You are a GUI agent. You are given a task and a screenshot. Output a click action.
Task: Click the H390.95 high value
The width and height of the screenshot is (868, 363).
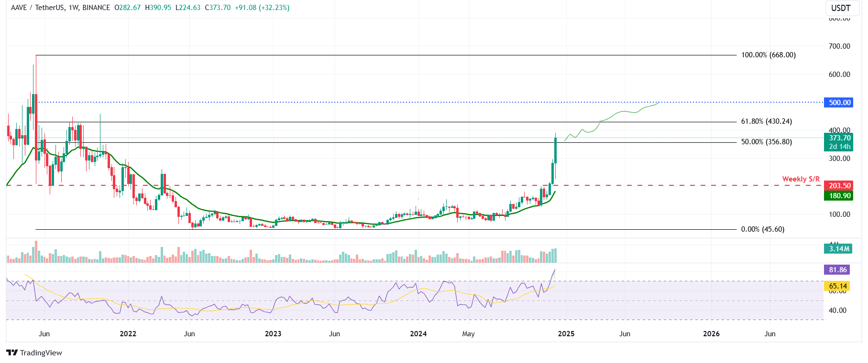click(x=158, y=8)
